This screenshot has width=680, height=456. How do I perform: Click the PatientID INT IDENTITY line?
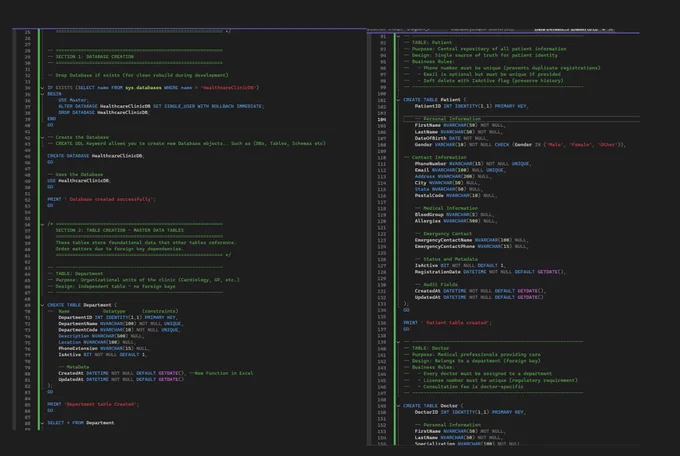[471, 106]
